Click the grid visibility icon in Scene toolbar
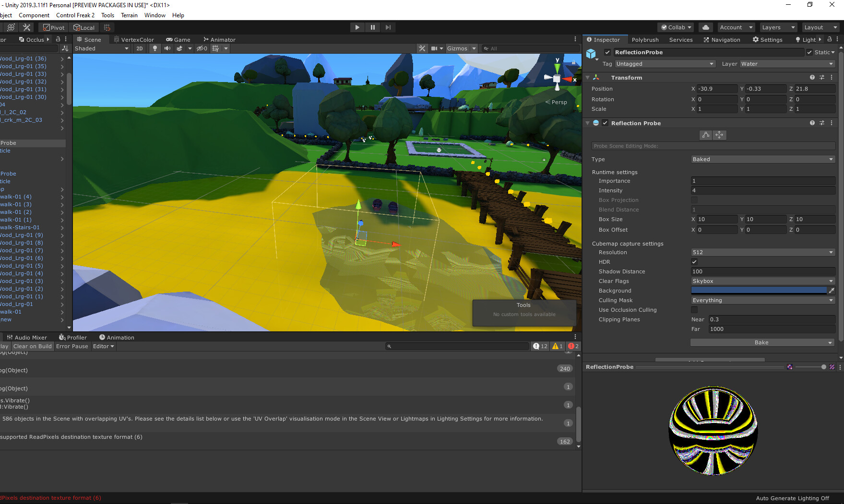This screenshot has width=844, height=504. pos(215,48)
